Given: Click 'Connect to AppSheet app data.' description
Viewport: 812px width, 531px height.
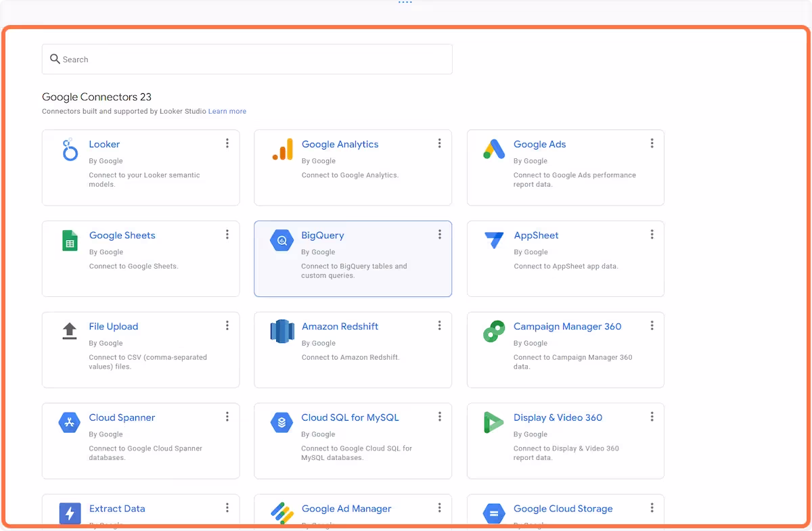Looking at the screenshot, I should click(566, 267).
